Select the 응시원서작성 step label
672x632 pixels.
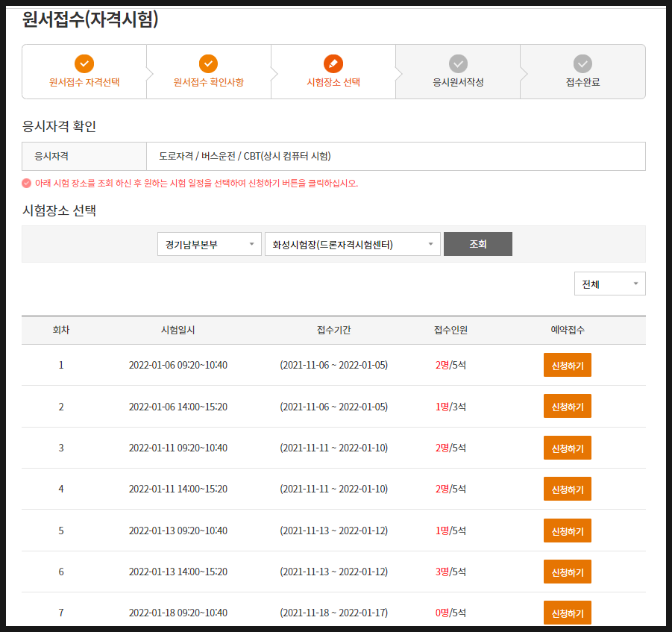[458, 82]
